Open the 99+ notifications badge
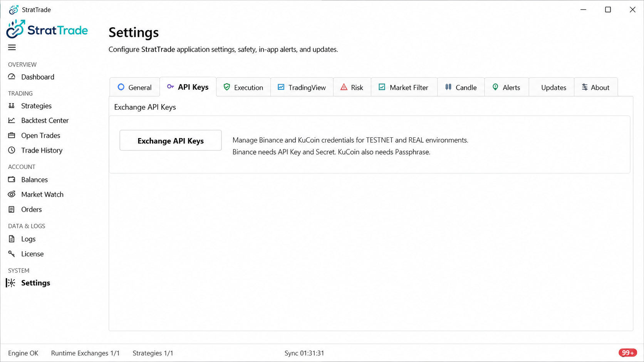 click(x=627, y=353)
